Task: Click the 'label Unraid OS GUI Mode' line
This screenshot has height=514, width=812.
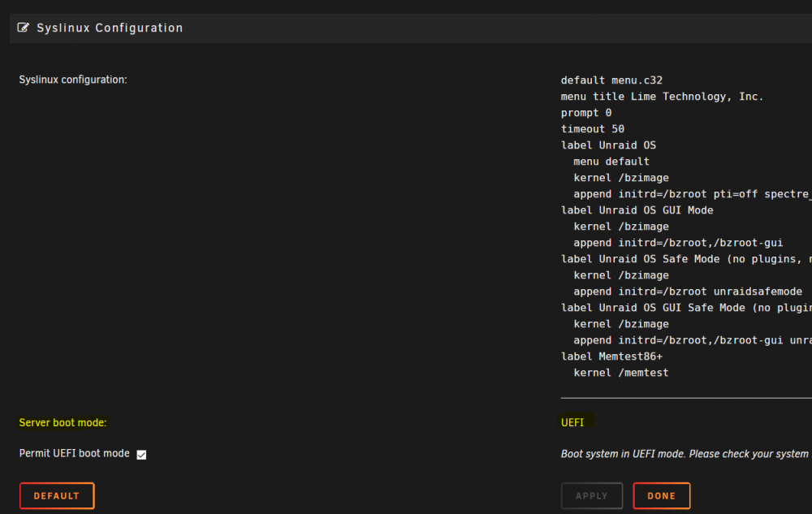Action: click(x=637, y=210)
